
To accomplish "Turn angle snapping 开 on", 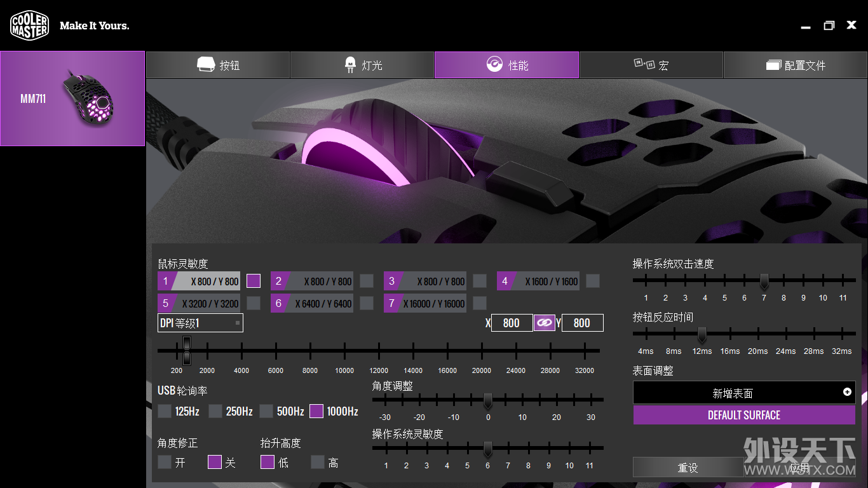I will point(165,462).
